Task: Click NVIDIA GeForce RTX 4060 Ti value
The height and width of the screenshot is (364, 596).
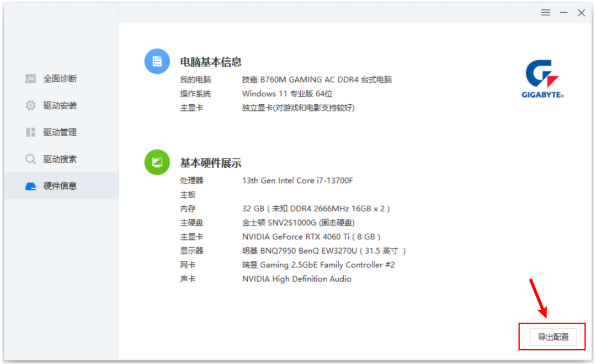Action: tap(311, 237)
